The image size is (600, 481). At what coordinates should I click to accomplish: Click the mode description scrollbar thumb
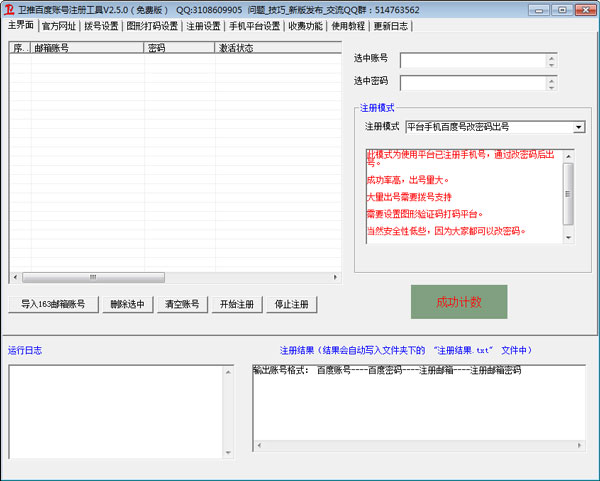coord(568,194)
